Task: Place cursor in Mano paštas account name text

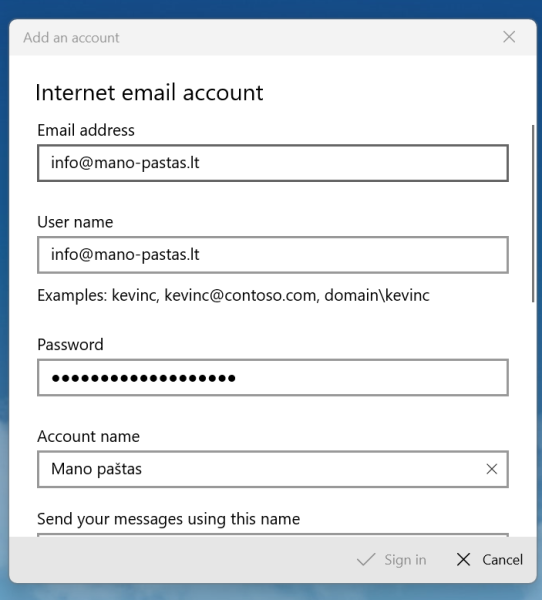Action: coord(96,469)
